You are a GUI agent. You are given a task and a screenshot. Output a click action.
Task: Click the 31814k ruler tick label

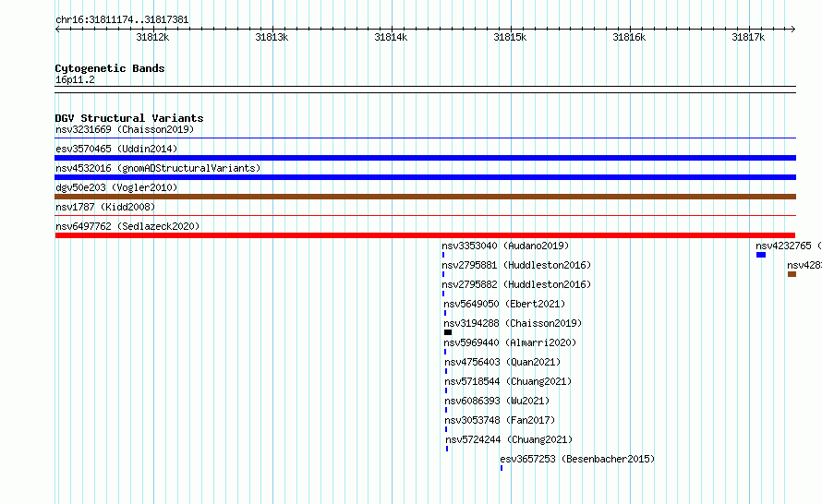391,37
